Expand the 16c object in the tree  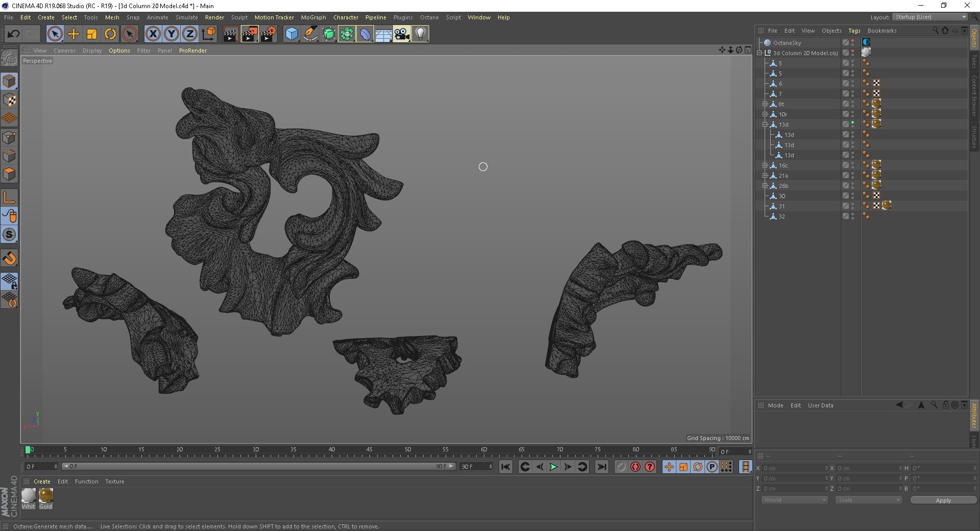click(765, 165)
